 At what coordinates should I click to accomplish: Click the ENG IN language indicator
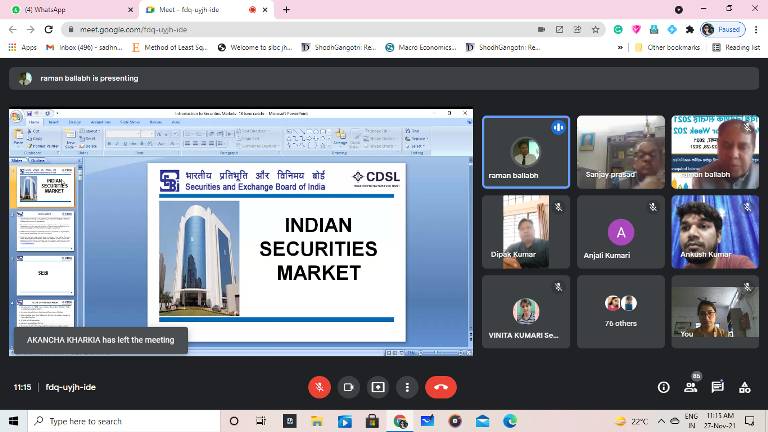point(692,421)
